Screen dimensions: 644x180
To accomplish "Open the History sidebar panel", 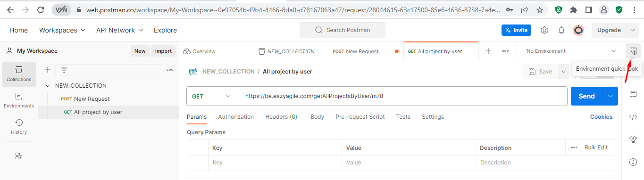I will tap(19, 127).
